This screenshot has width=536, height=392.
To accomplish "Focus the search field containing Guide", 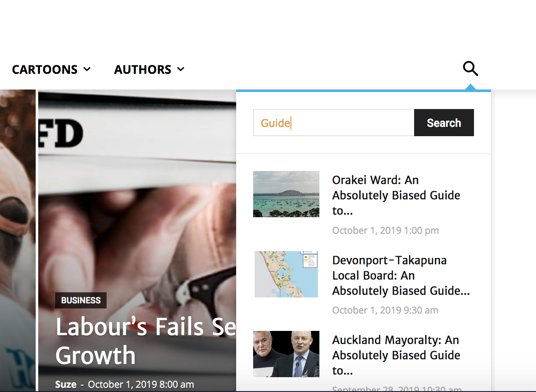I will click(334, 123).
